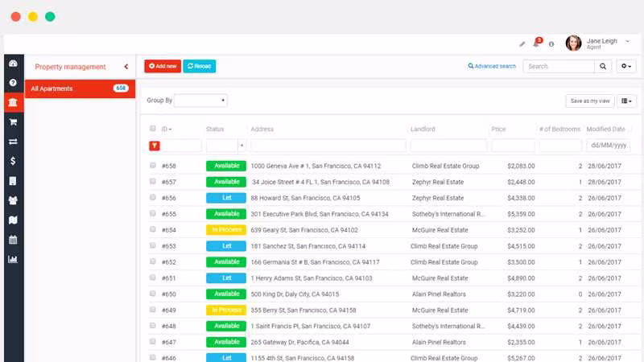Viewport: 644px width, 362px height.
Task: Open the list view options dropdown
Action: point(626,101)
